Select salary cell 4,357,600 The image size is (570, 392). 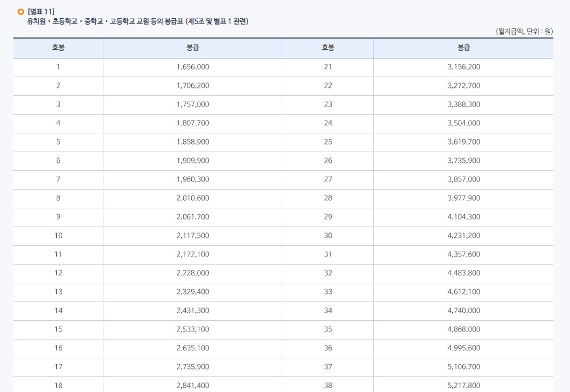pos(463,254)
